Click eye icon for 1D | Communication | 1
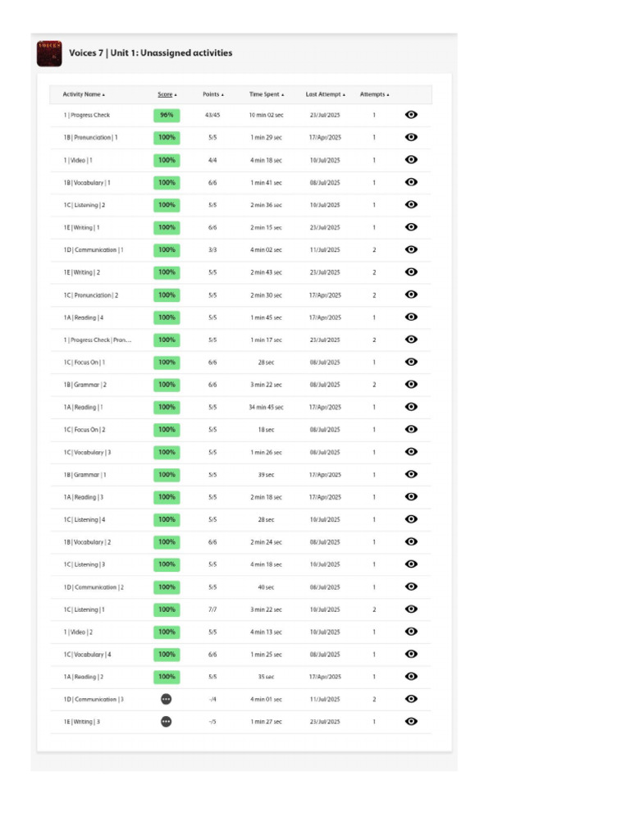 coord(411,249)
